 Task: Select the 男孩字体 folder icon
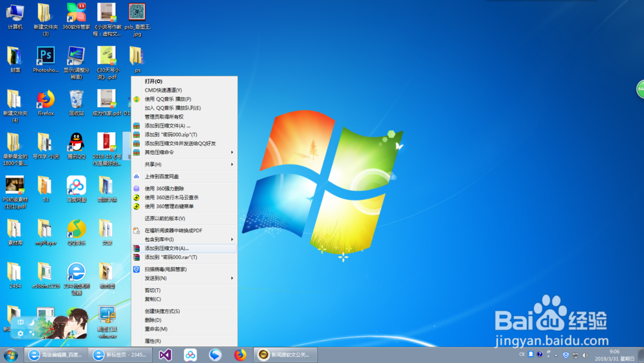pos(107,189)
